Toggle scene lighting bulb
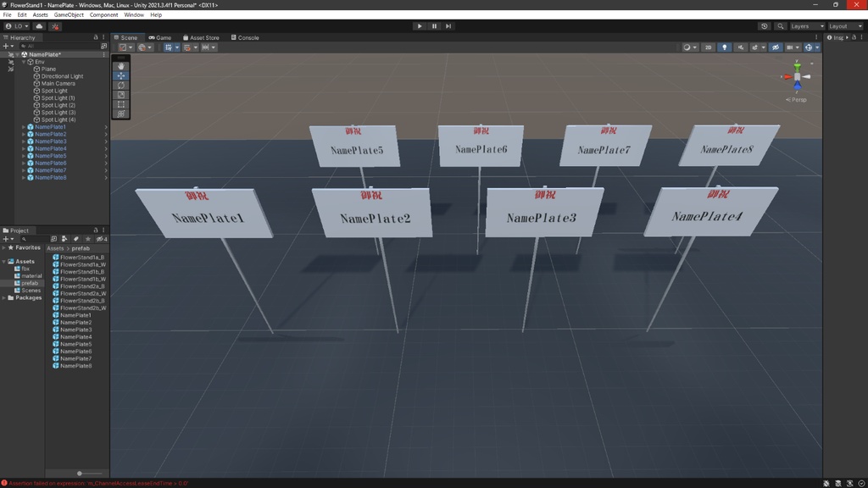868x488 pixels. click(724, 47)
